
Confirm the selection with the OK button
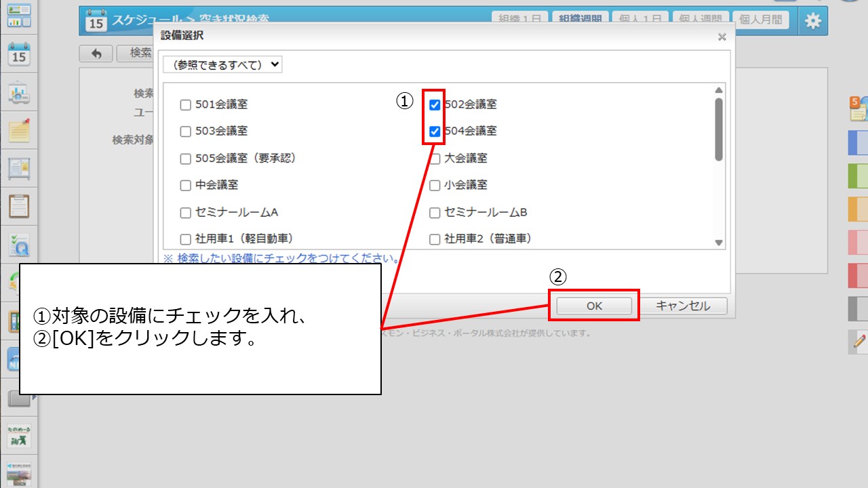(594, 306)
